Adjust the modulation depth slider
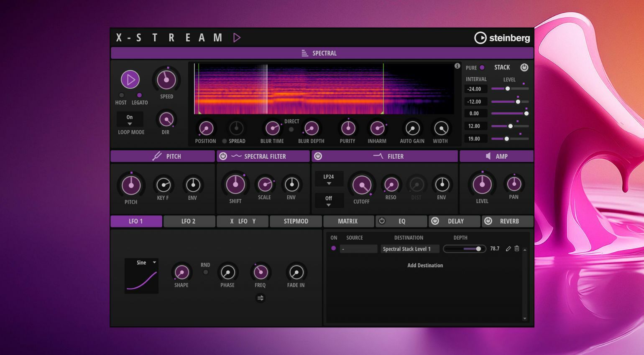Image resolution: width=644 pixels, height=355 pixels. coord(464,249)
